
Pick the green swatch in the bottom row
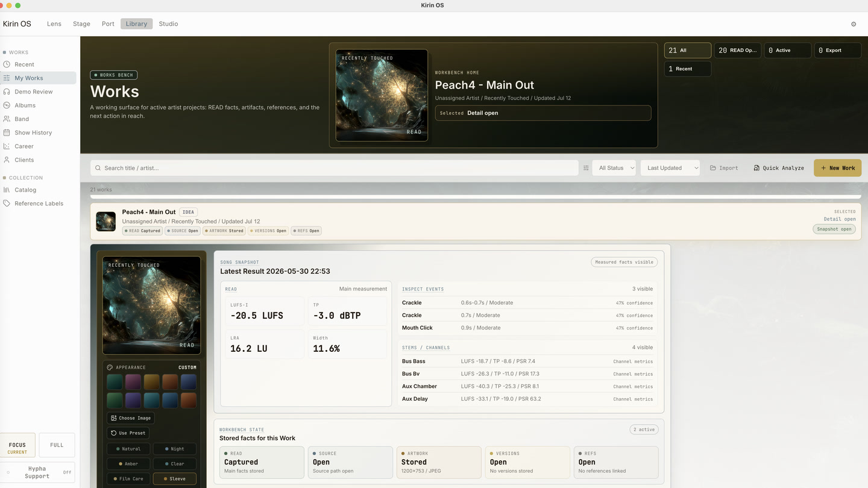[115, 400]
